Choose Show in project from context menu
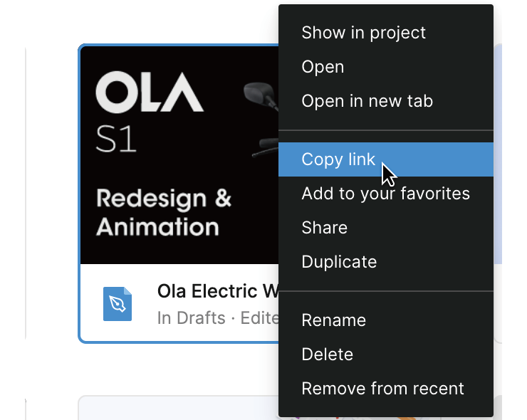Screen dimensions: 527x420 [x=386, y=33]
